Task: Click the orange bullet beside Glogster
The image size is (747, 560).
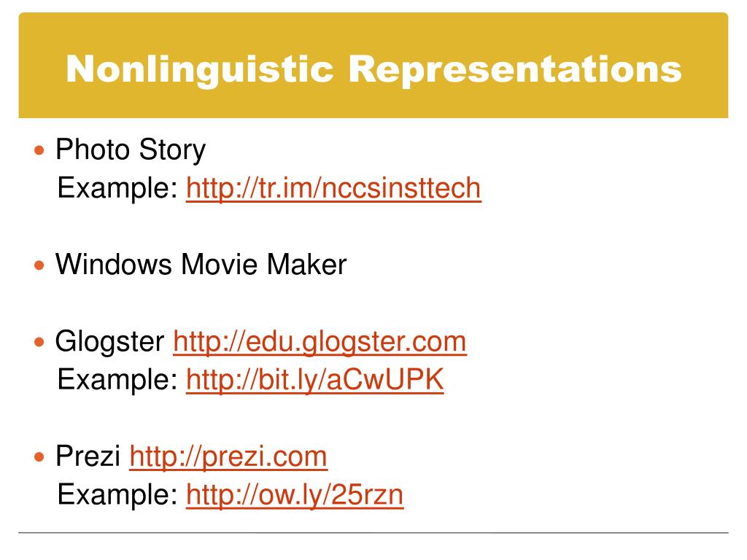Action: (39, 342)
